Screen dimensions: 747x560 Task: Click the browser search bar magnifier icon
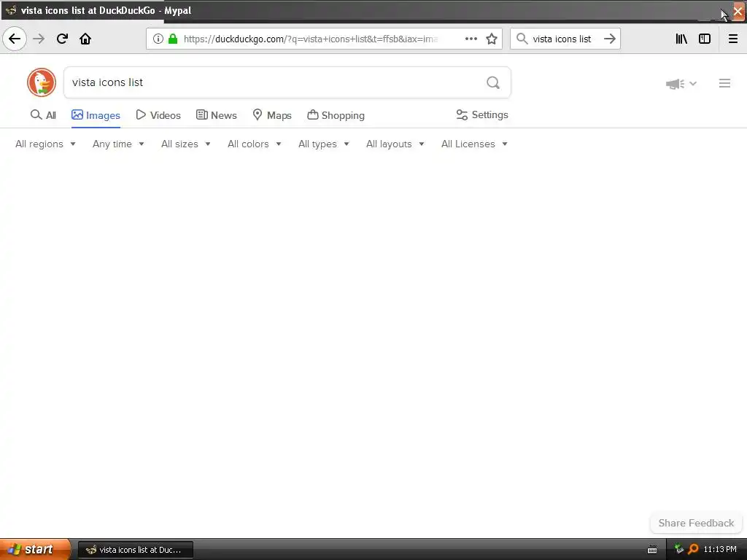pyautogui.click(x=522, y=39)
